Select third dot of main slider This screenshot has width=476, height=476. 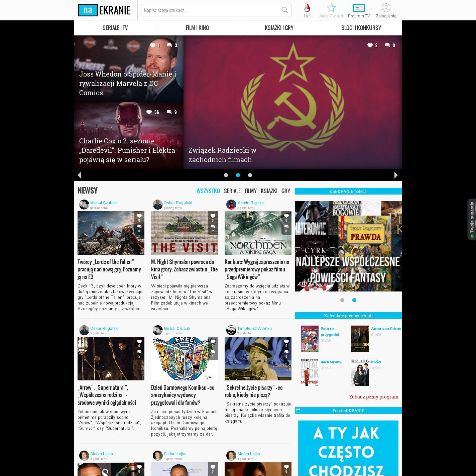click(x=250, y=175)
